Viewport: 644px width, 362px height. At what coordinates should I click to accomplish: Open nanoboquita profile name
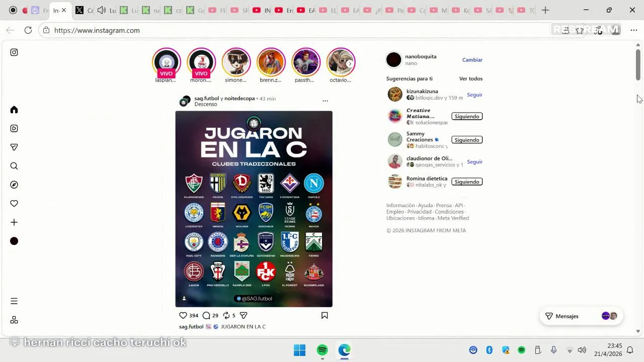point(421,56)
